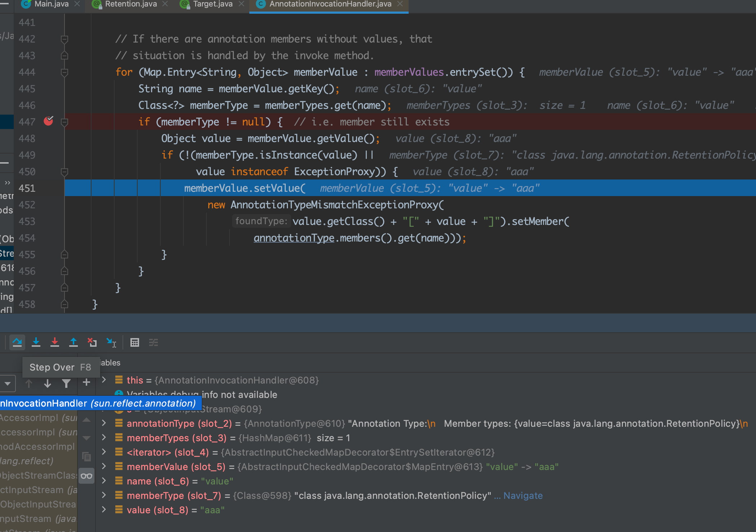The width and height of the screenshot is (756, 532).
Task: Click the Drop Frame icon
Action: (x=92, y=342)
